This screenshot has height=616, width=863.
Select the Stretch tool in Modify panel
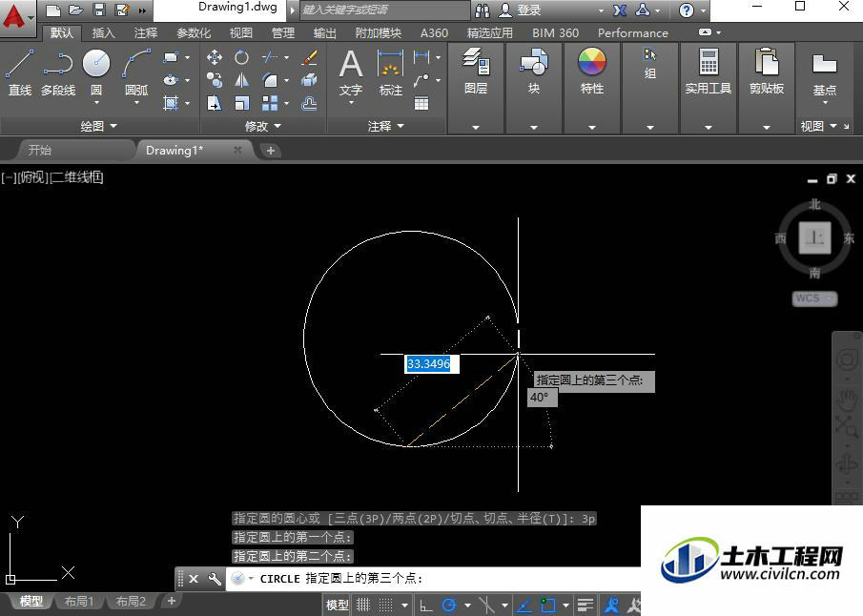(x=215, y=103)
